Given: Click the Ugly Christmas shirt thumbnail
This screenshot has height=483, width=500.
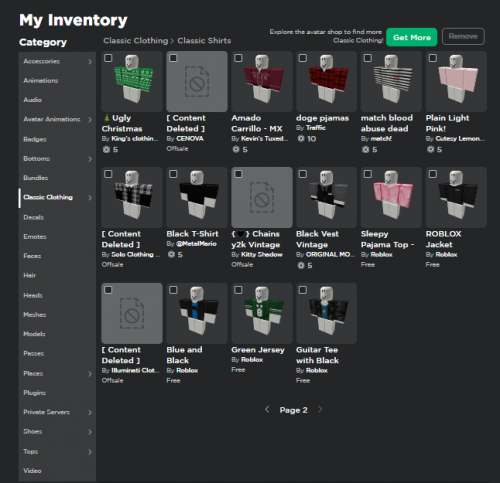Looking at the screenshot, I should pyautogui.click(x=132, y=81).
